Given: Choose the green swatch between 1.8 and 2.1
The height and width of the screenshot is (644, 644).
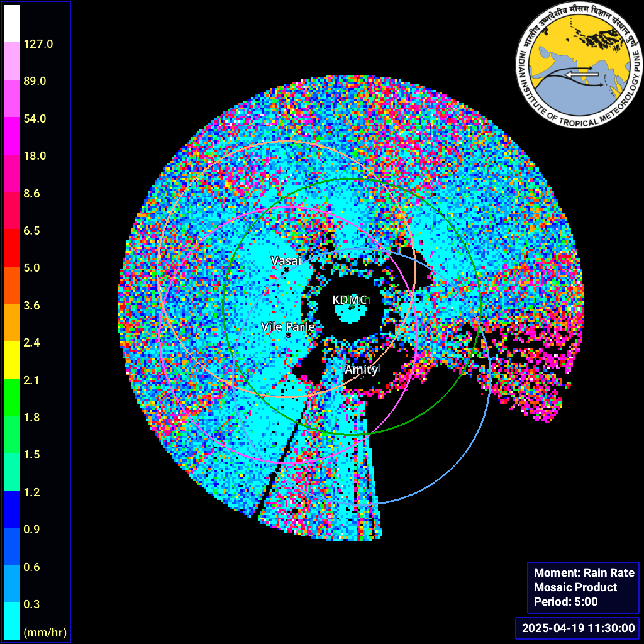Looking at the screenshot, I should point(12,397).
